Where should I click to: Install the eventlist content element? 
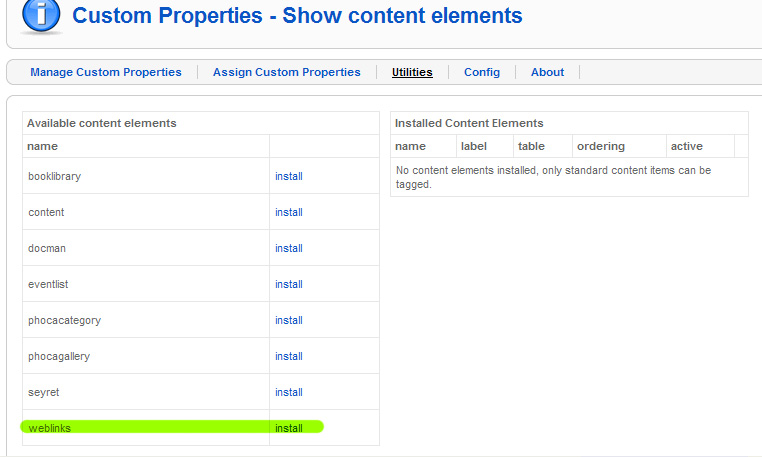289,284
